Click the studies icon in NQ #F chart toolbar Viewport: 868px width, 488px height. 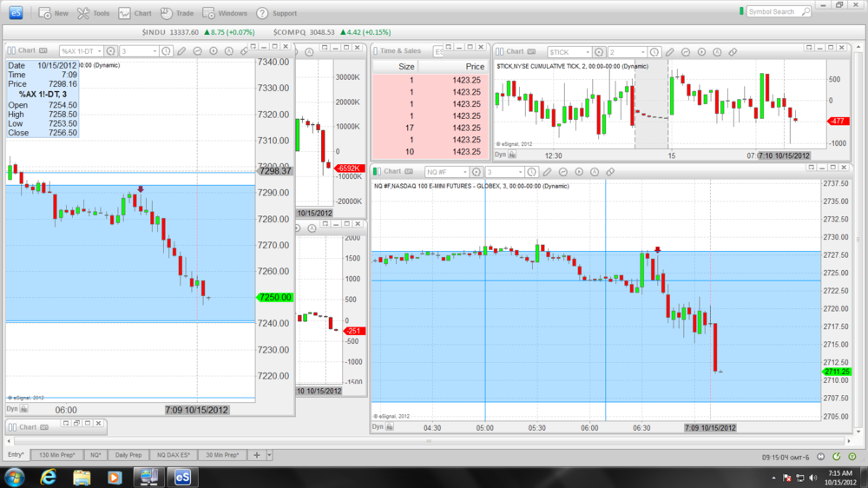click(x=563, y=172)
